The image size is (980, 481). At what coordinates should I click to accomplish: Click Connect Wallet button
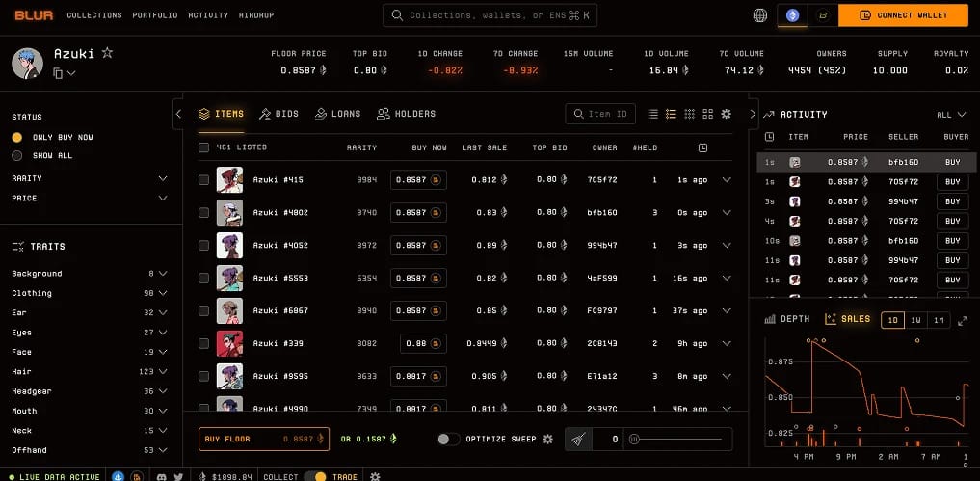(x=903, y=15)
